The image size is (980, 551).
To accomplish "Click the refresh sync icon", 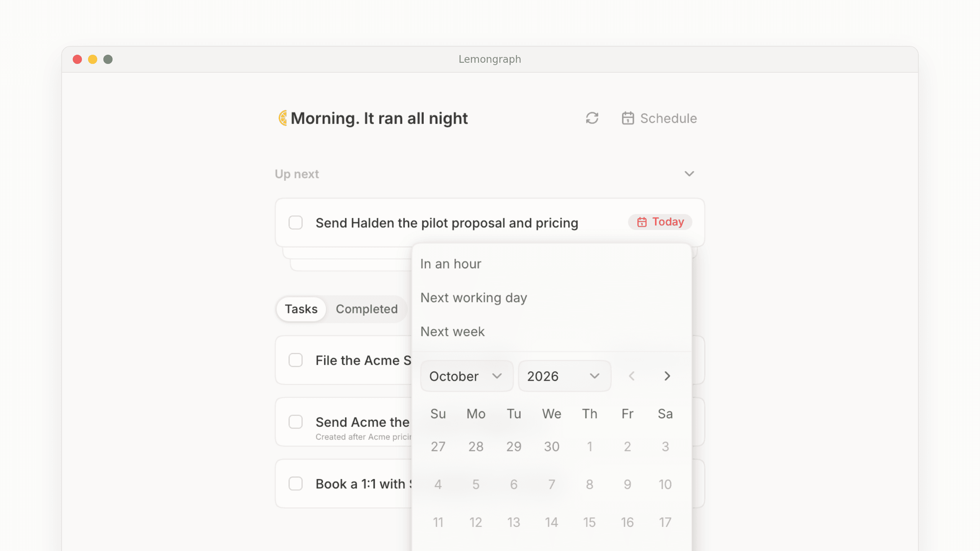I will pos(592,118).
